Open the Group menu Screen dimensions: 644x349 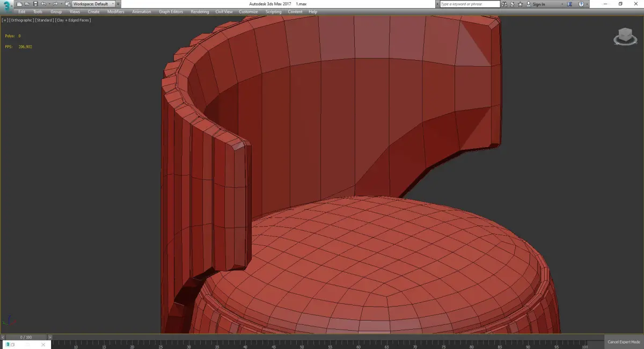(x=56, y=12)
